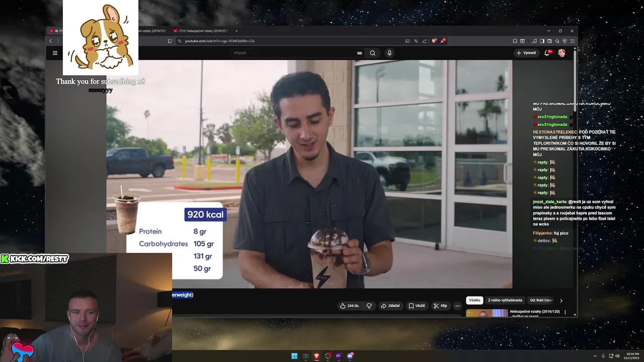Start voice search with microphone icon
The height and width of the screenshot is (362, 644).
389,53
